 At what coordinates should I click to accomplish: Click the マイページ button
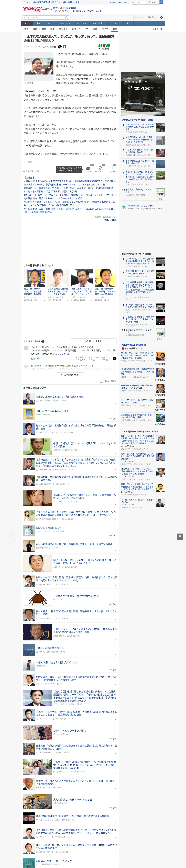[x=139, y=18]
